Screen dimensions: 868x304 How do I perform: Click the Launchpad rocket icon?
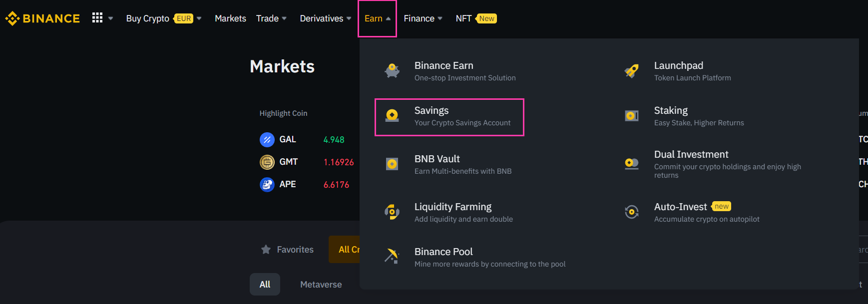(x=632, y=71)
